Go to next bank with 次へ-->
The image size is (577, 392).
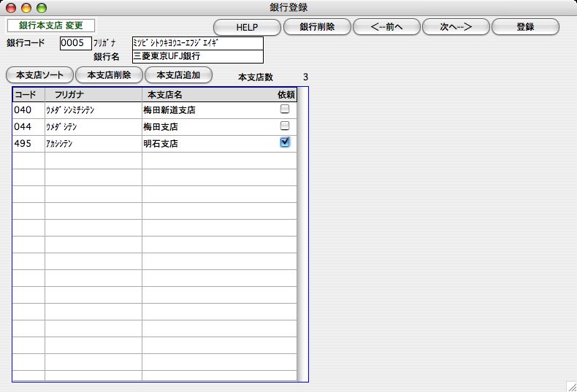coord(456,27)
